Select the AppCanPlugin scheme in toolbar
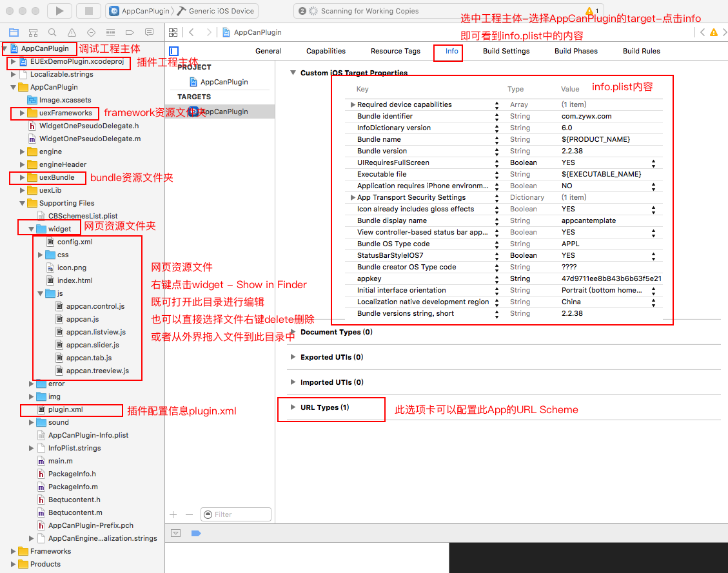Viewport: 728px width, 573px height. pos(139,11)
